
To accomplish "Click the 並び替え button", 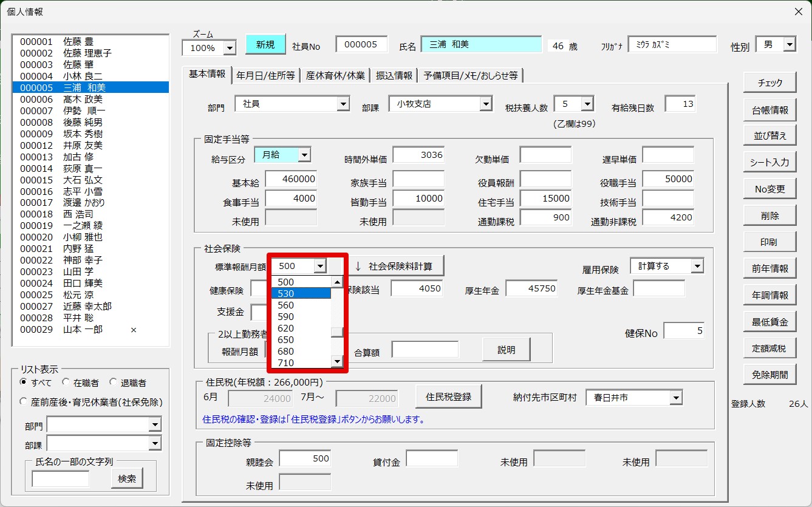I will point(769,136).
